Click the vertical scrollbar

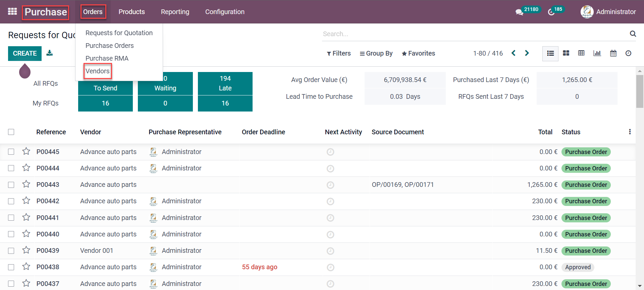click(x=640, y=91)
